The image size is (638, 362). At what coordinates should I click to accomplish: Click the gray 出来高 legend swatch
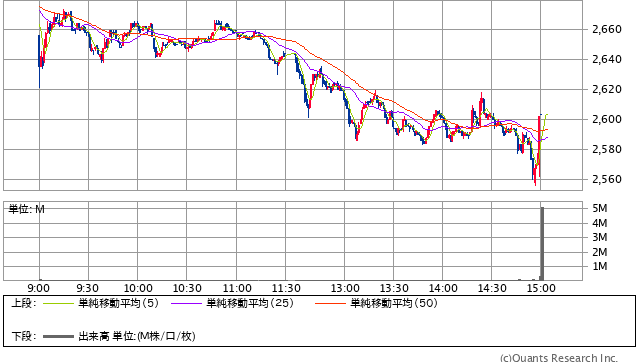[58, 336]
